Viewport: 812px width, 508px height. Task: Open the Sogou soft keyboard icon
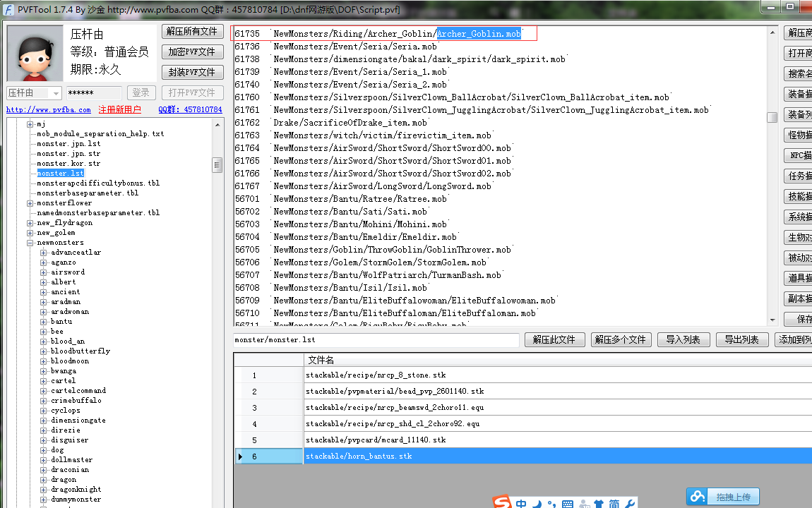568,504
